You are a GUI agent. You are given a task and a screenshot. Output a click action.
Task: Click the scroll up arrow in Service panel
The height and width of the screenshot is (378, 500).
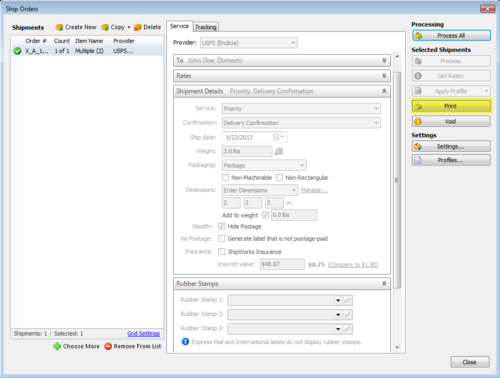(x=397, y=56)
